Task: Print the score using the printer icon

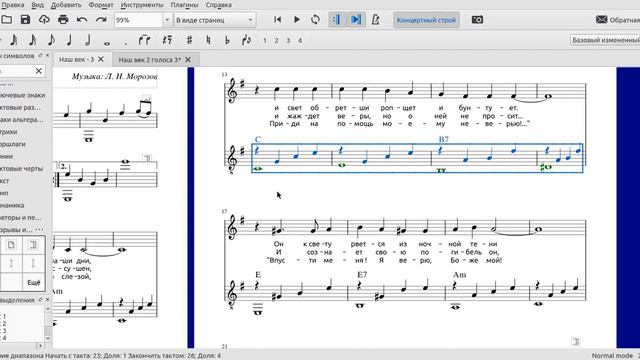Action: coord(63,20)
